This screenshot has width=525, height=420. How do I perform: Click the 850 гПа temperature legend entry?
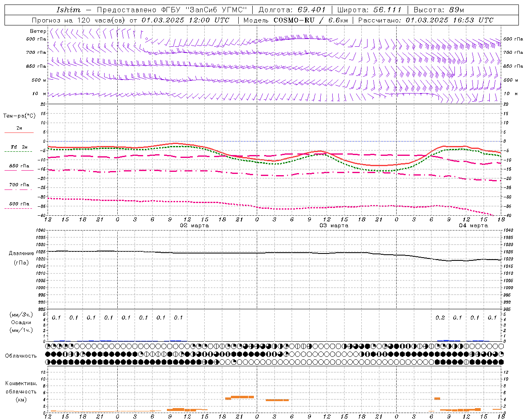point(19,166)
